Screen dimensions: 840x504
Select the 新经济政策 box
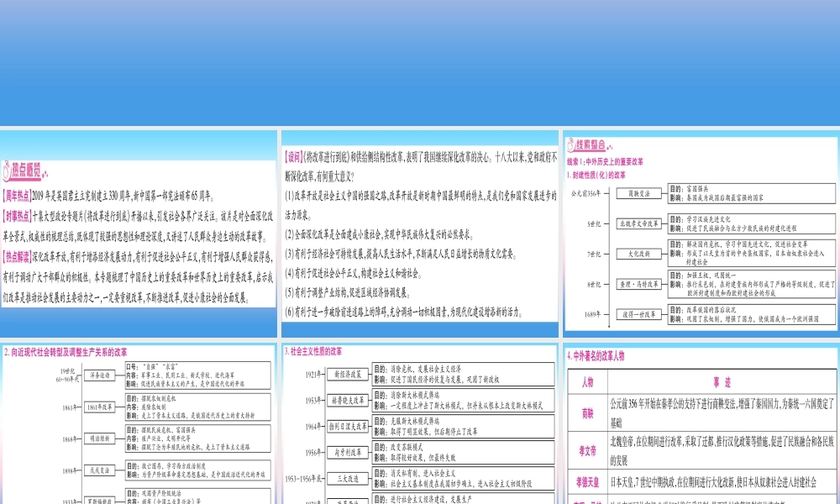pyautogui.click(x=348, y=375)
